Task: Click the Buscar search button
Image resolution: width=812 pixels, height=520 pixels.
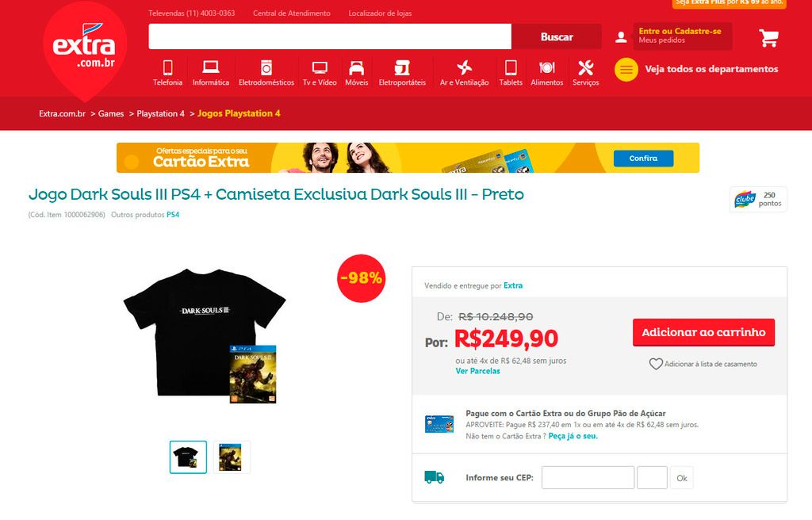Action: coord(557,36)
